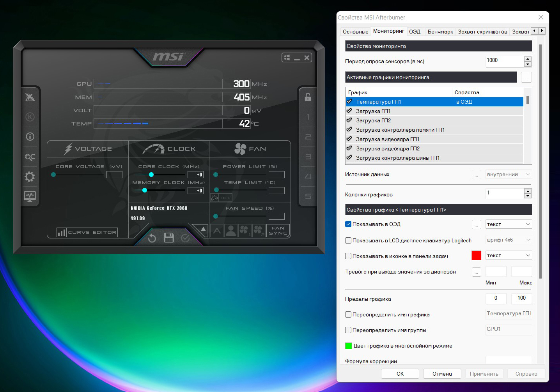Open the шрифт 4x6 font dropdown
560x392 pixels.
point(509,240)
